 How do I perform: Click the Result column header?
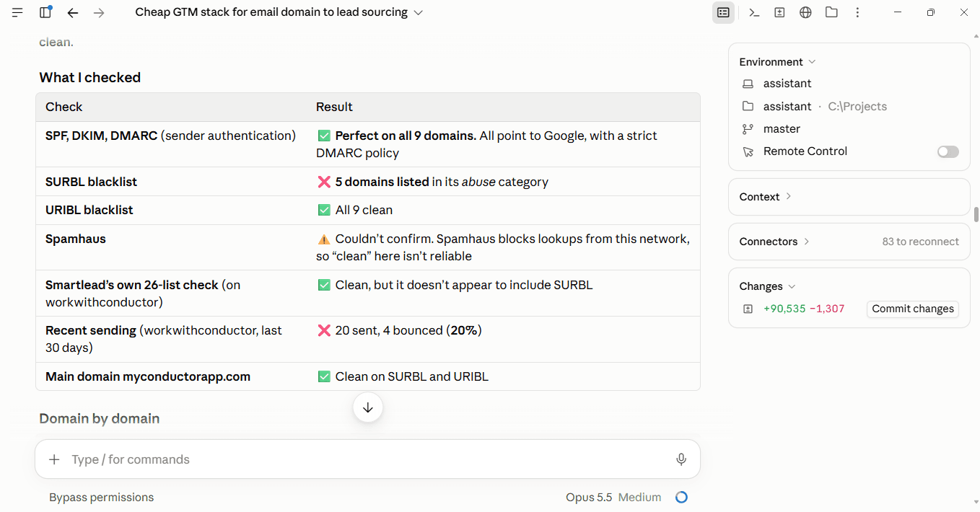(334, 107)
